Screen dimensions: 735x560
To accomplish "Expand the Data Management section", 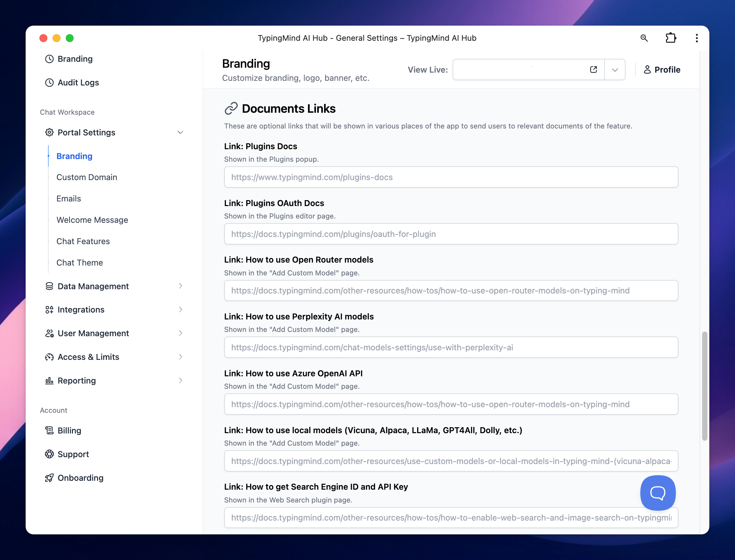I will pos(180,286).
